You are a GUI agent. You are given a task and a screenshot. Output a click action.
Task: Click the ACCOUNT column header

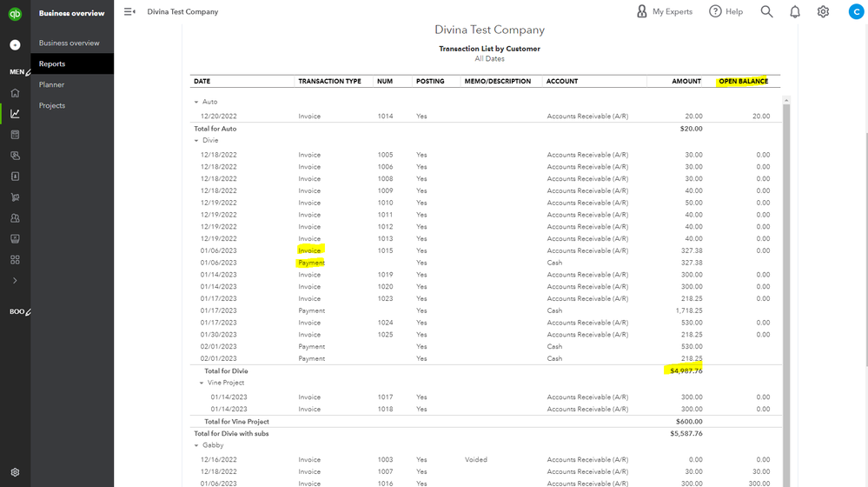(562, 82)
